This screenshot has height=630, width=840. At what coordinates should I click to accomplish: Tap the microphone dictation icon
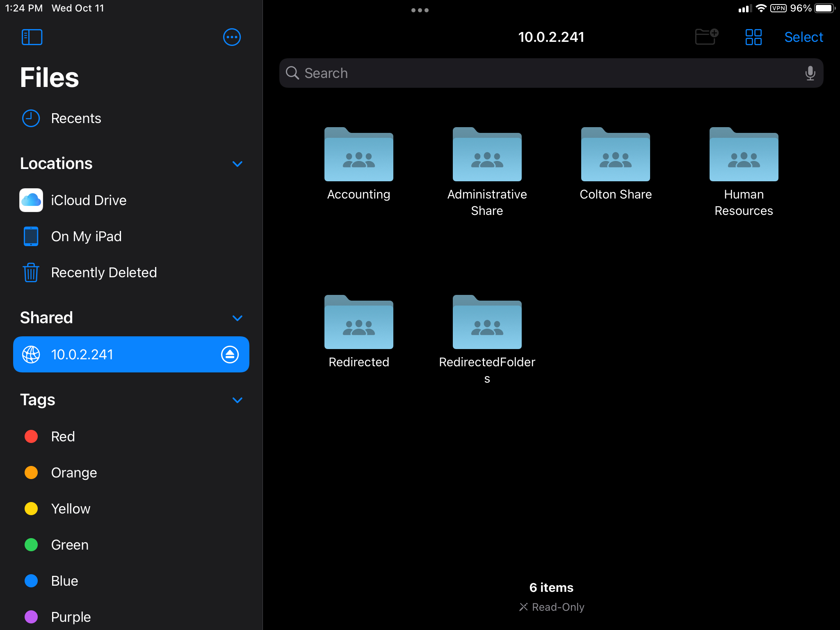click(810, 73)
